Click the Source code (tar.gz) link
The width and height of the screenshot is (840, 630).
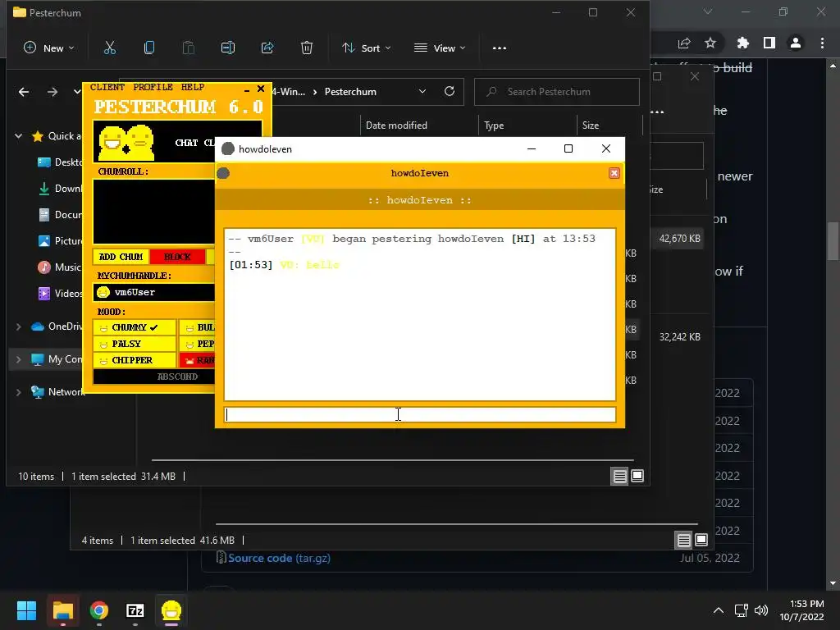point(279,558)
